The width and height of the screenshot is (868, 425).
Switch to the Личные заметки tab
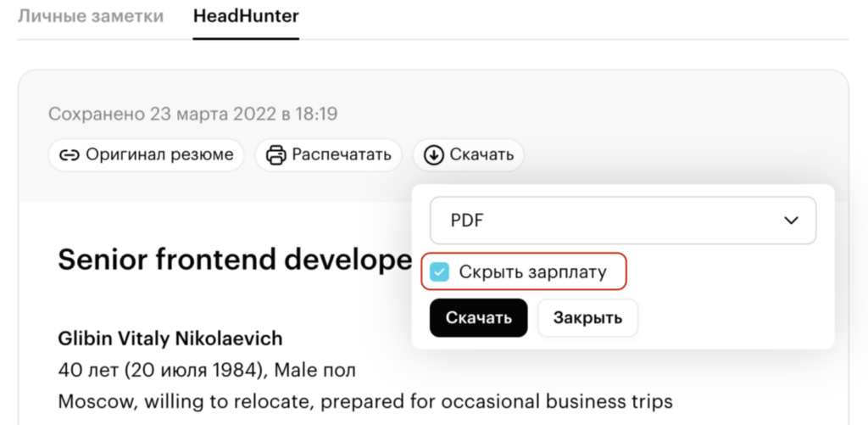pos(90,16)
